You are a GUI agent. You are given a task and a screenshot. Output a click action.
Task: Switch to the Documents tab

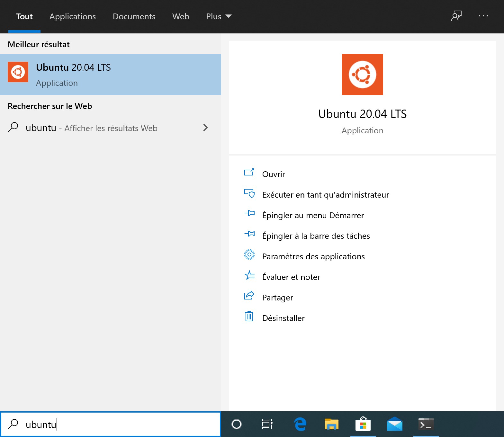134,16
